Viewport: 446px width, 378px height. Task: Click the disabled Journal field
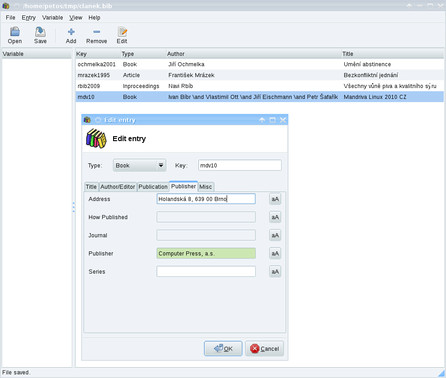(x=206, y=235)
